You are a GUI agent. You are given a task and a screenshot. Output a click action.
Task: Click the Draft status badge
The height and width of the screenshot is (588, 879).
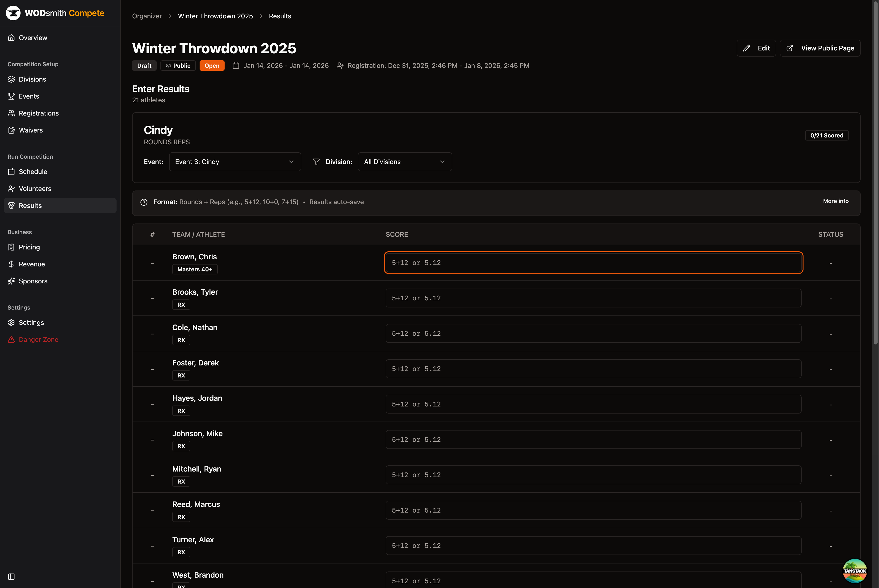pyautogui.click(x=144, y=66)
